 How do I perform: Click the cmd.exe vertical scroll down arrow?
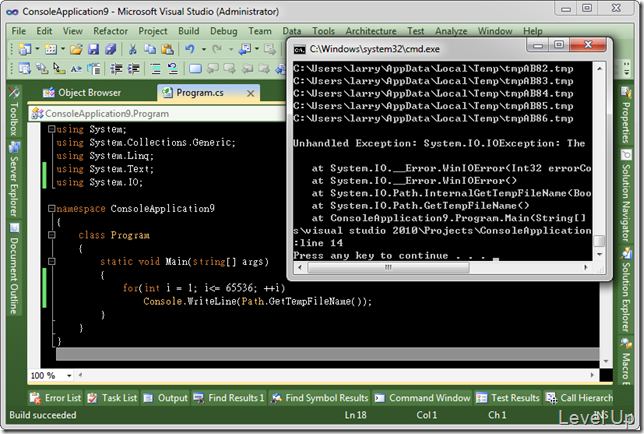[599, 255]
